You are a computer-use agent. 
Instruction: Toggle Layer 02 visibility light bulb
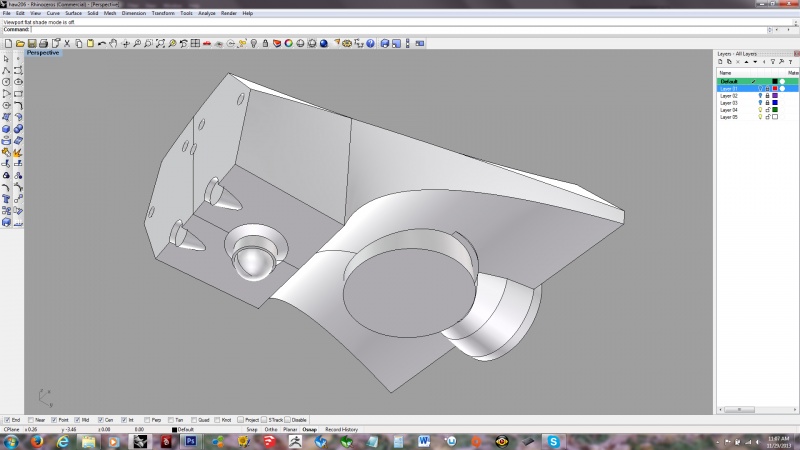click(x=760, y=96)
